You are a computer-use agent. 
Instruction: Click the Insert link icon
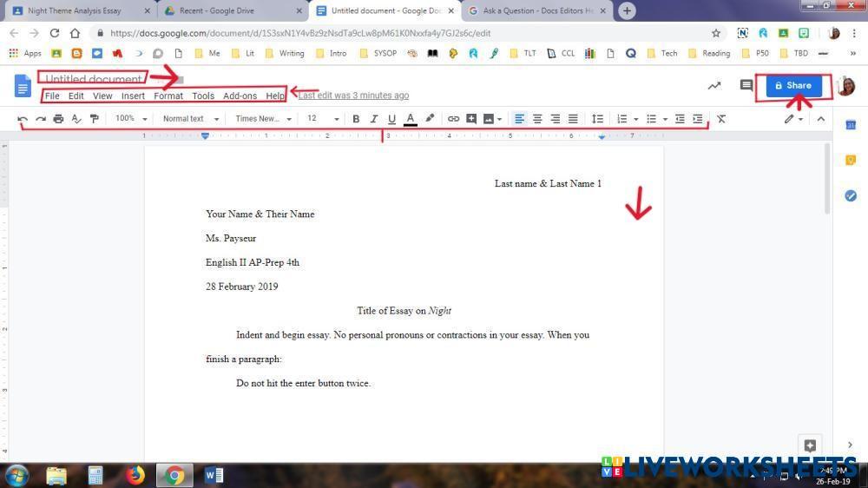click(453, 119)
